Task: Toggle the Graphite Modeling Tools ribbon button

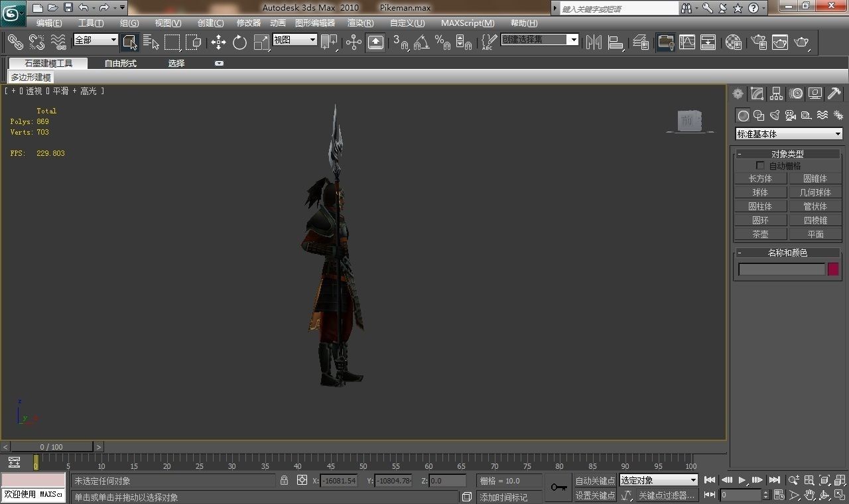Action: click(x=665, y=42)
